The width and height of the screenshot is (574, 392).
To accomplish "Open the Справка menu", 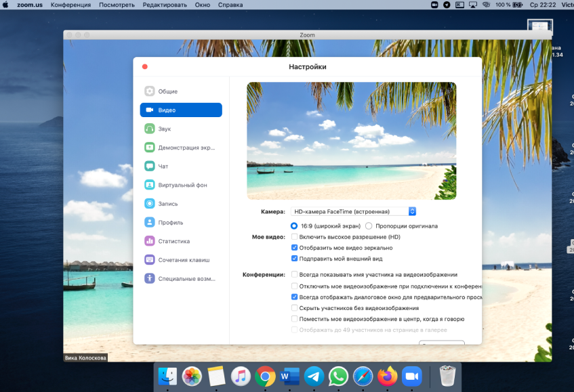I will point(230,5).
